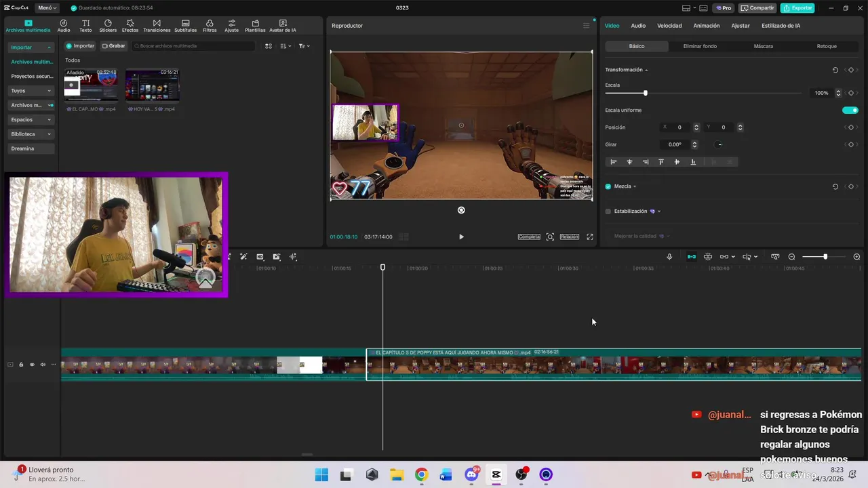Add keyframe for Escala
The image size is (868, 488).
tap(851, 93)
